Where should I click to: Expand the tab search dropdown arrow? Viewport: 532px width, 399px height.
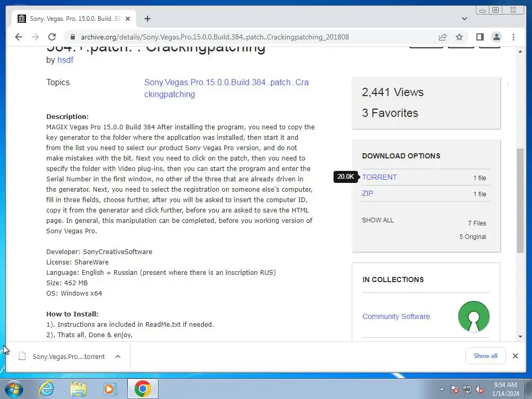pos(464,19)
